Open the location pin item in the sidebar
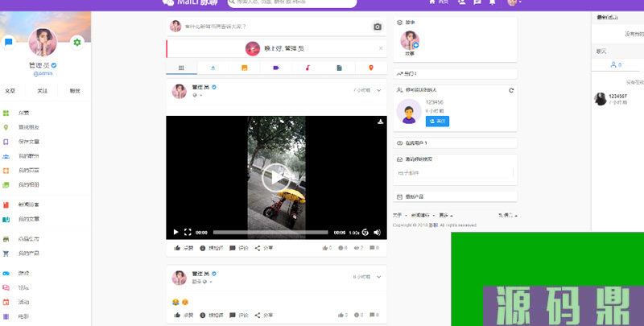This screenshot has height=326, width=644. 6,127
